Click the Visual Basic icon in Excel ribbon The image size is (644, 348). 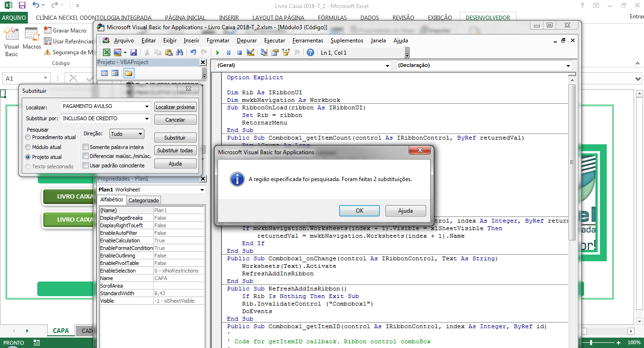pos(11,42)
